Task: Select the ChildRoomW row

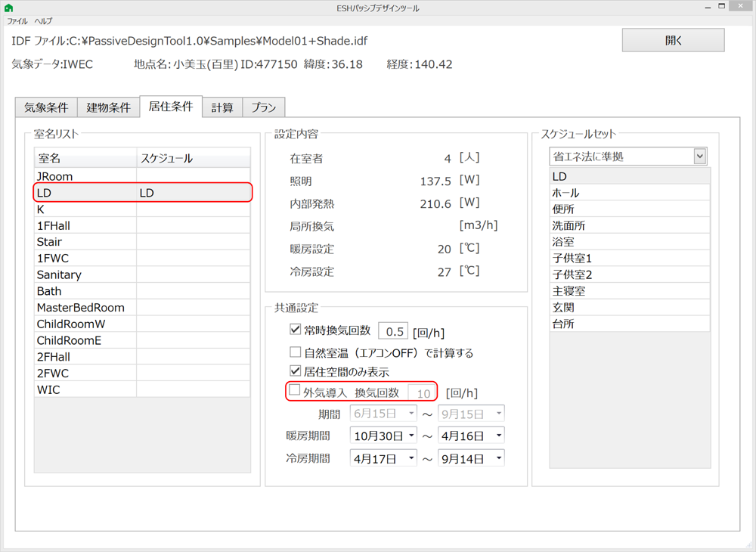Action: coord(142,324)
